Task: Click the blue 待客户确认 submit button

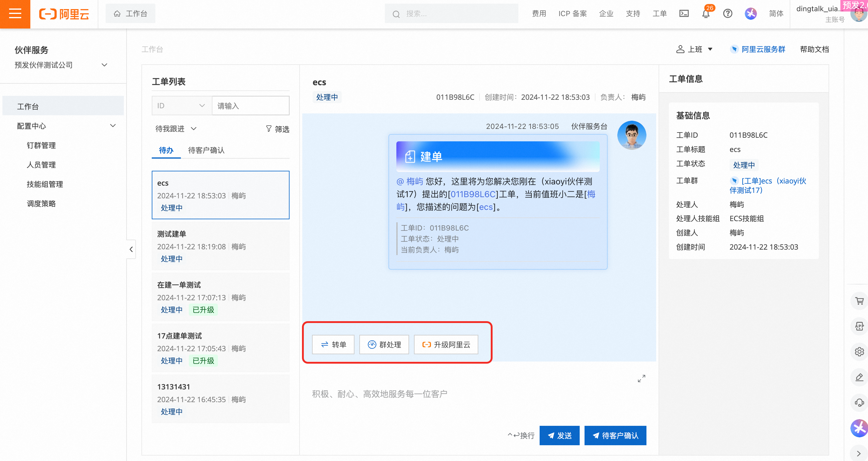Action: (615, 436)
